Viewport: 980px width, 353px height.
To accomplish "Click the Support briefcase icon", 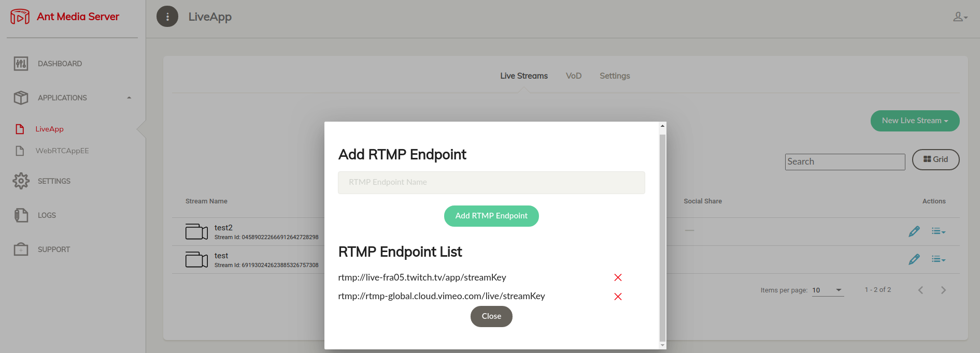I will tap(21, 249).
